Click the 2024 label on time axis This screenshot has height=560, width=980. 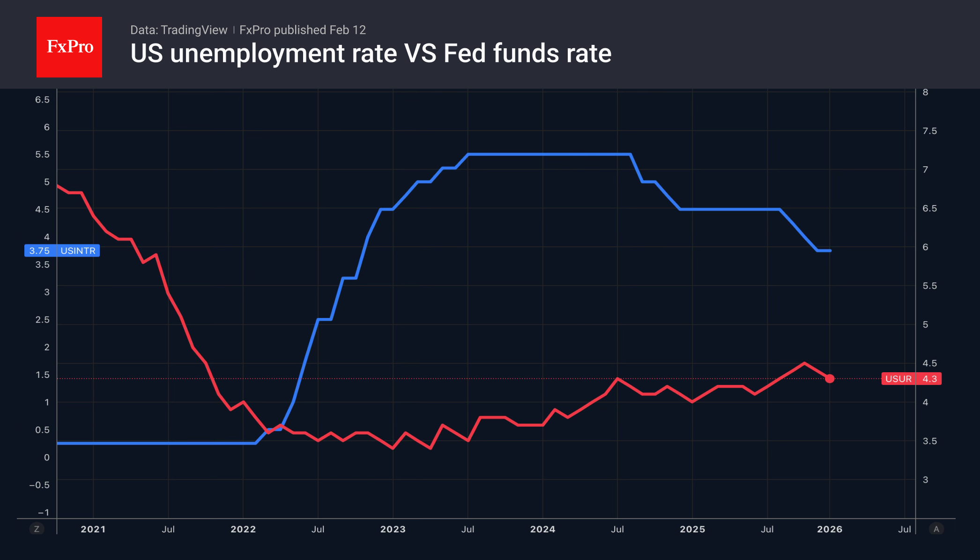[542, 529]
